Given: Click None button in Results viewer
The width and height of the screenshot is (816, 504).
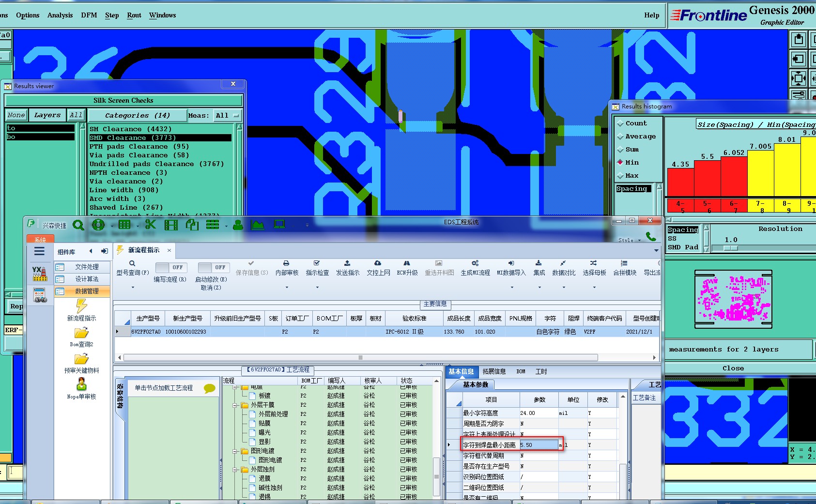Looking at the screenshot, I should click(x=16, y=115).
